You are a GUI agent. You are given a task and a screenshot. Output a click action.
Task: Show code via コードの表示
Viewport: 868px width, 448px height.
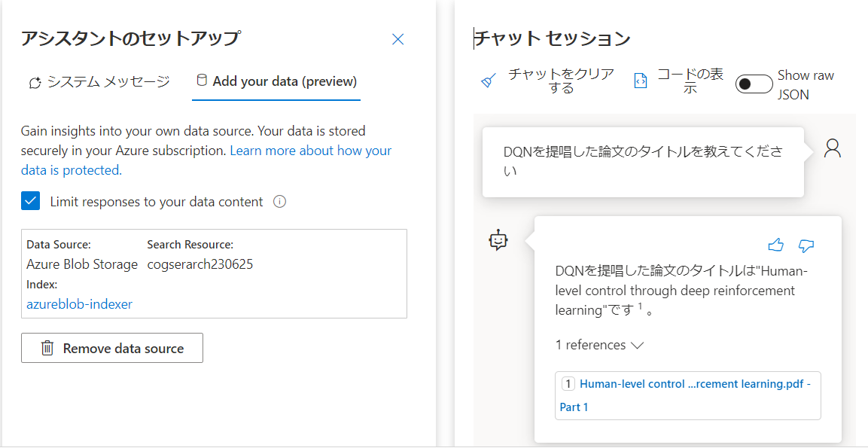click(x=678, y=81)
